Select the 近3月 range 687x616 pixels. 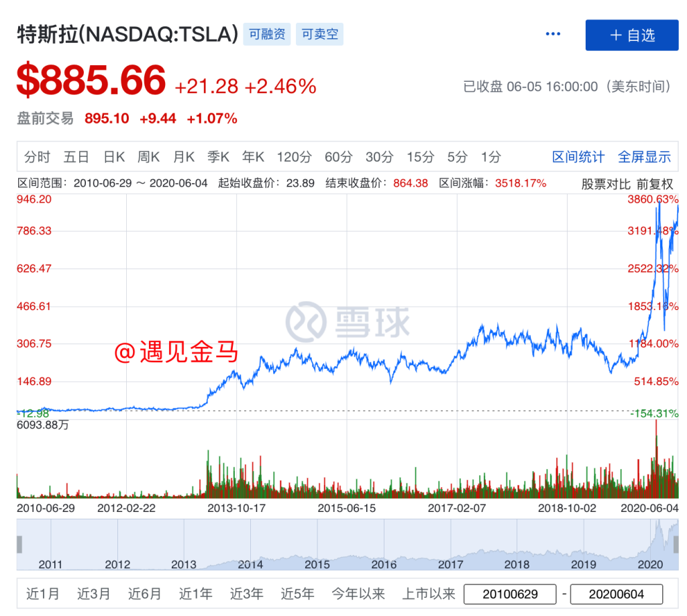point(93,594)
